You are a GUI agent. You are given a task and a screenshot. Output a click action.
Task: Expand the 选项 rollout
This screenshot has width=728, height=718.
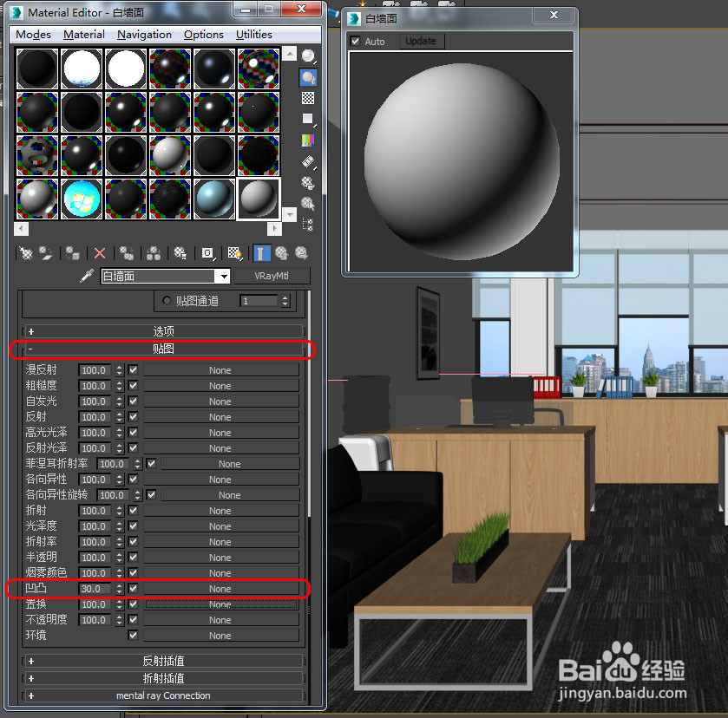coord(164,331)
